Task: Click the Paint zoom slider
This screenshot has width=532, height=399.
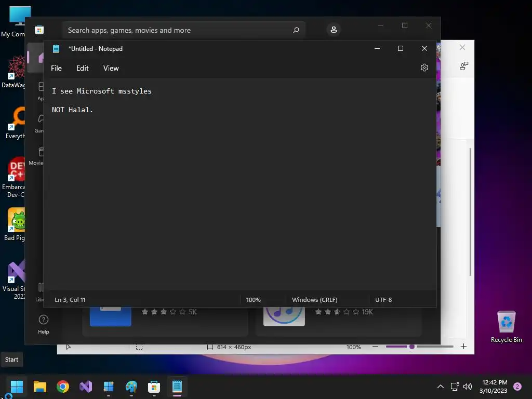Action: pyautogui.click(x=419, y=347)
